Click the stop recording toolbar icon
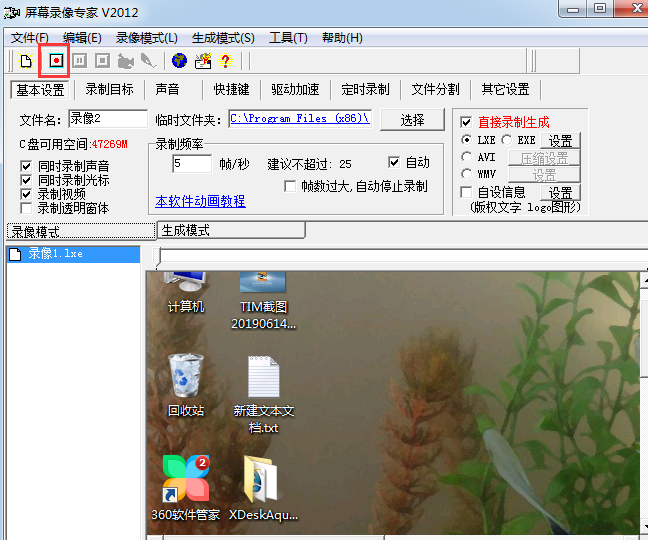The image size is (648, 540). 102,61
